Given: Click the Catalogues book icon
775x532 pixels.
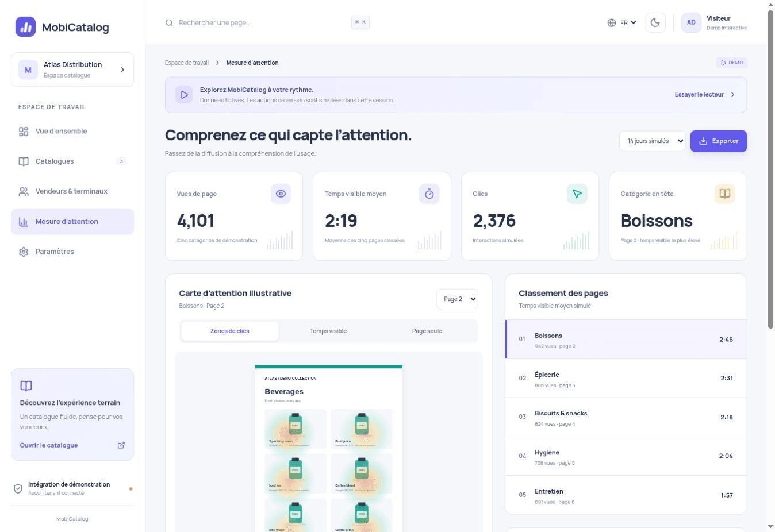Looking at the screenshot, I should tap(24, 161).
